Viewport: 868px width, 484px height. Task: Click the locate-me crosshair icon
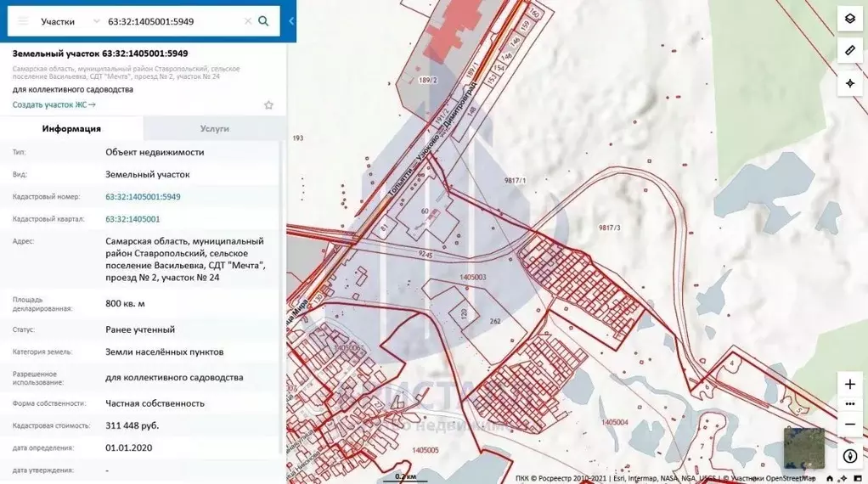pos(849,83)
